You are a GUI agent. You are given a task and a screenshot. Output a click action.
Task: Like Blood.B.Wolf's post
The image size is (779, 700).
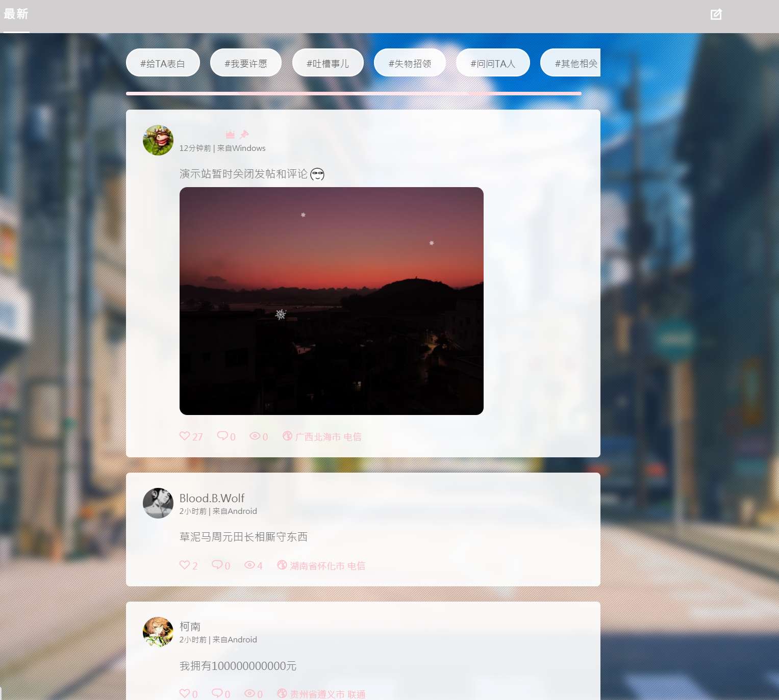[x=185, y=565]
